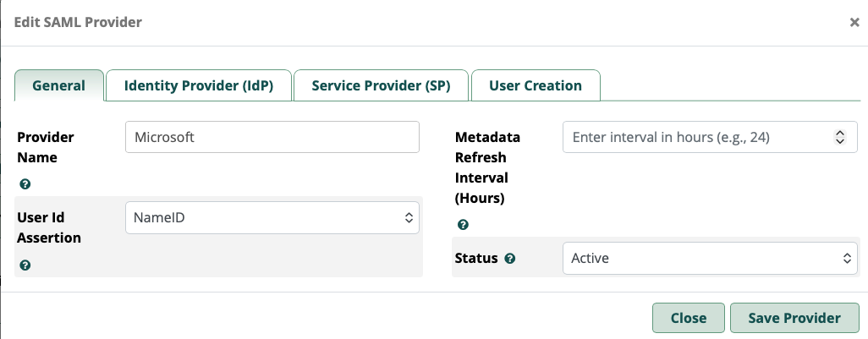Open help for Metadata Refresh Interval
Image resolution: width=868 pixels, height=339 pixels.
[x=463, y=225]
